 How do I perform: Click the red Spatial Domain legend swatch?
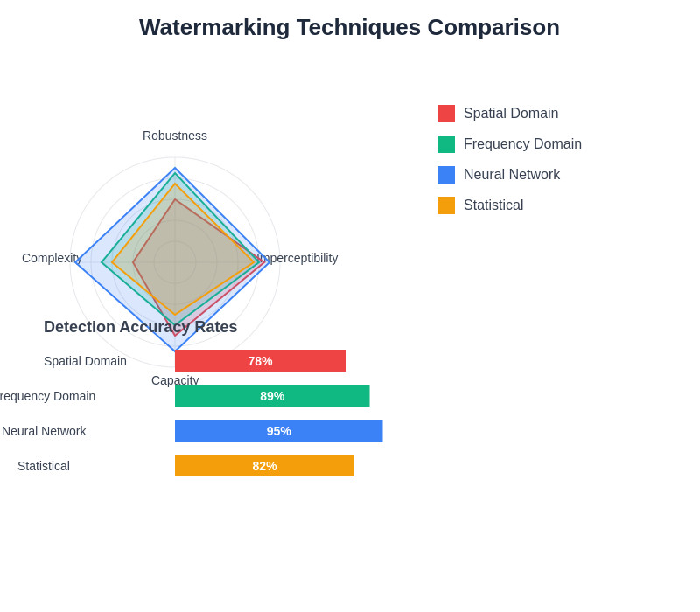(446, 114)
